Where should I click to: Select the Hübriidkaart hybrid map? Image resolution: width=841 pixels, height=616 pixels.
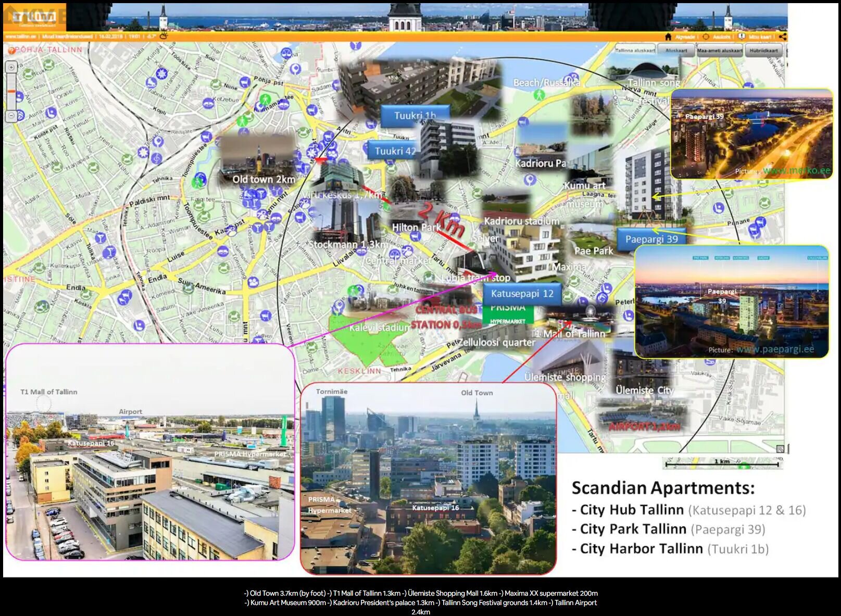click(x=764, y=51)
